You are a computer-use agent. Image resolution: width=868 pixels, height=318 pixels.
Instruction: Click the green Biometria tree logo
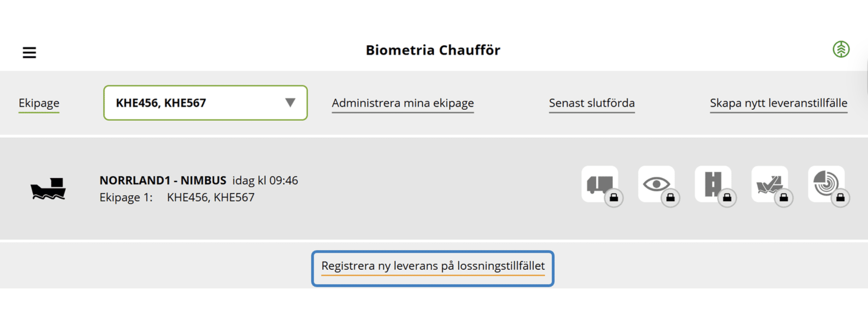841,49
